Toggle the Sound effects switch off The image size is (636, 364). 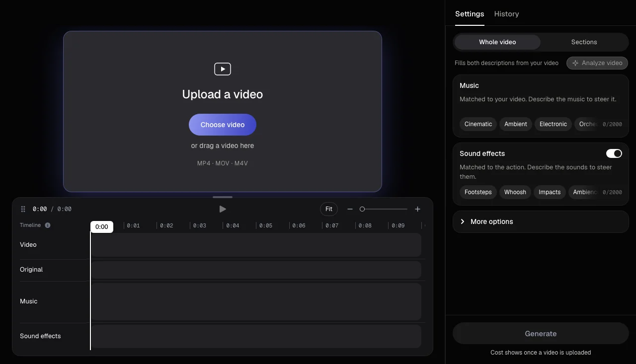tap(614, 153)
